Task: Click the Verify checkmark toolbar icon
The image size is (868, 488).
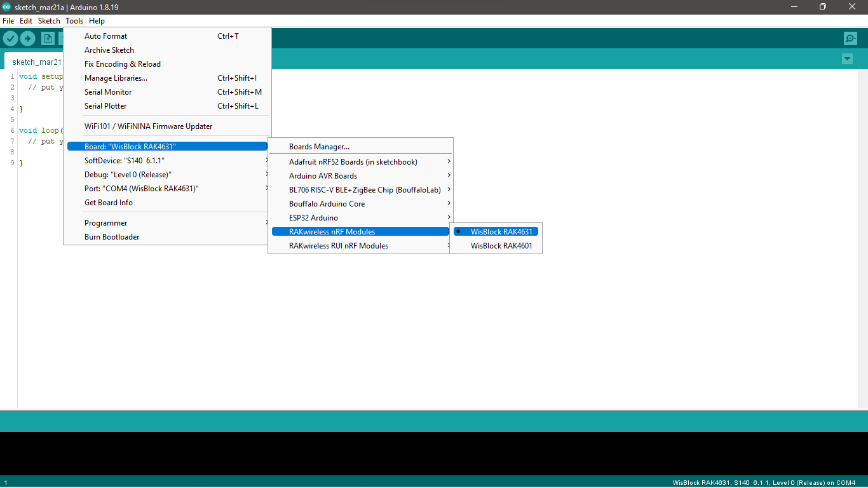Action: point(10,39)
